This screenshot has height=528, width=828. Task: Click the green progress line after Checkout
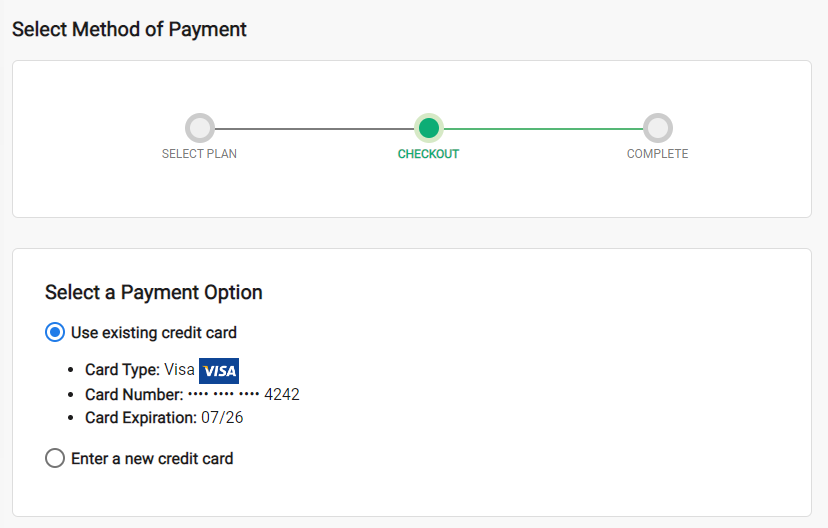pyautogui.click(x=543, y=128)
